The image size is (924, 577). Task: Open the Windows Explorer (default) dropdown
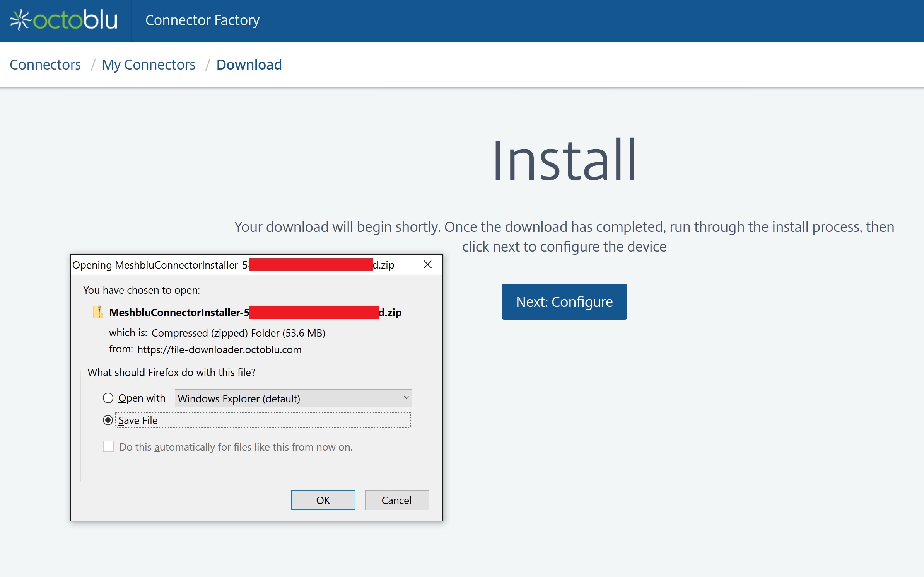point(293,398)
